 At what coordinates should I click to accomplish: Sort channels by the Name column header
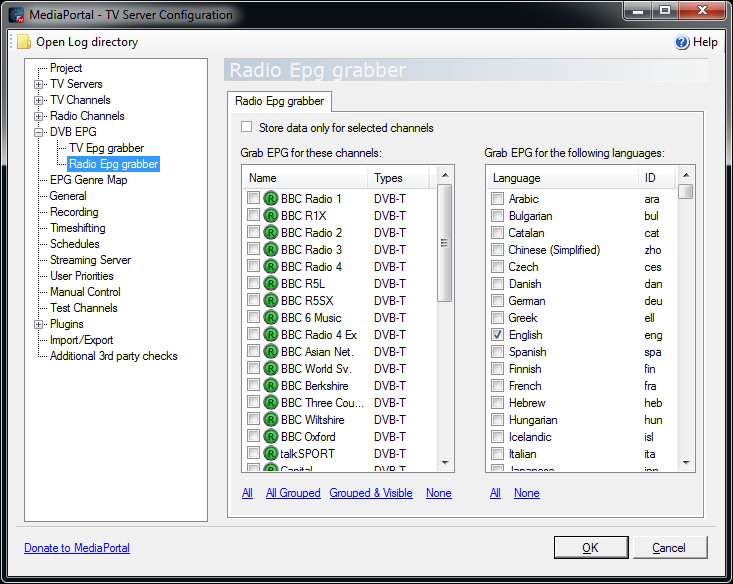[x=305, y=178]
